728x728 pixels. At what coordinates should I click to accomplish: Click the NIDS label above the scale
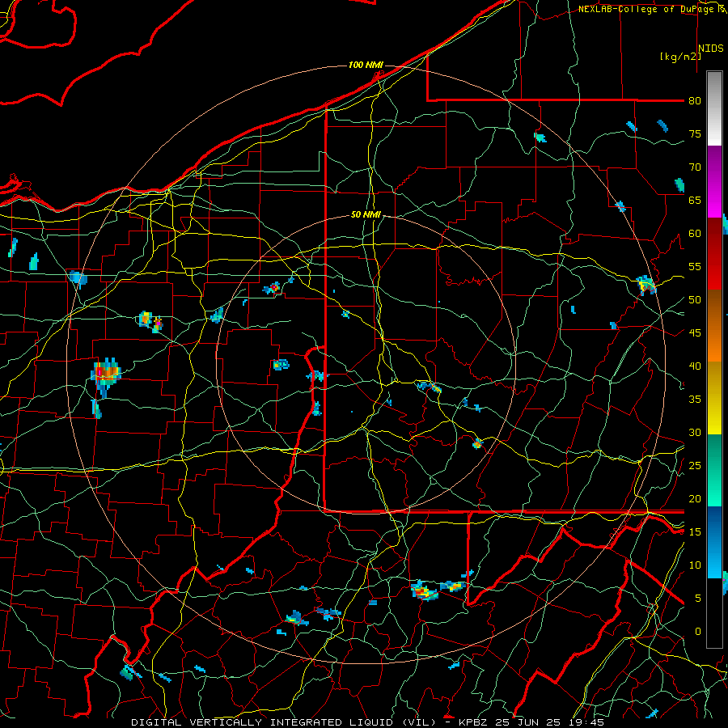[711, 49]
